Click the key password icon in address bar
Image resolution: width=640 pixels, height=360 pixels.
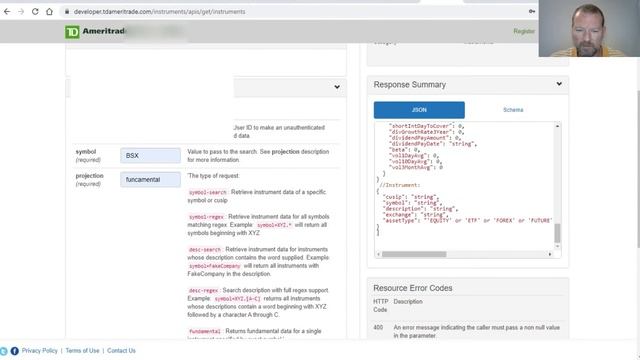(x=531, y=11)
